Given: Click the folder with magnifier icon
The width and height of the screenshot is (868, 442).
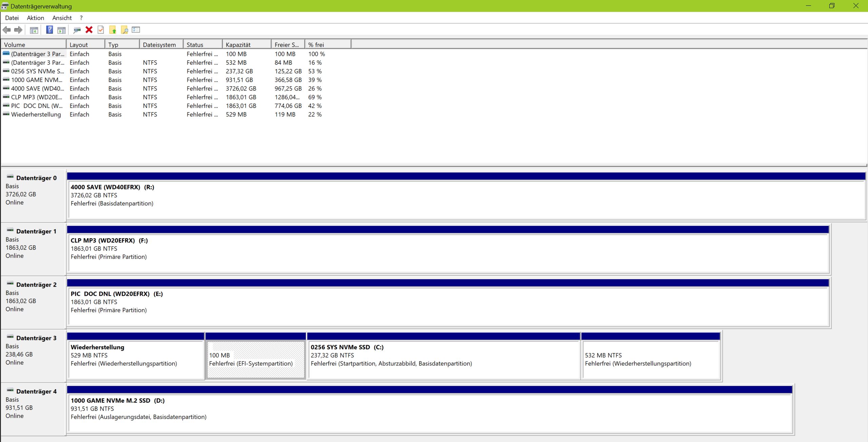Looking at the screenshot, I should (124, 30).
